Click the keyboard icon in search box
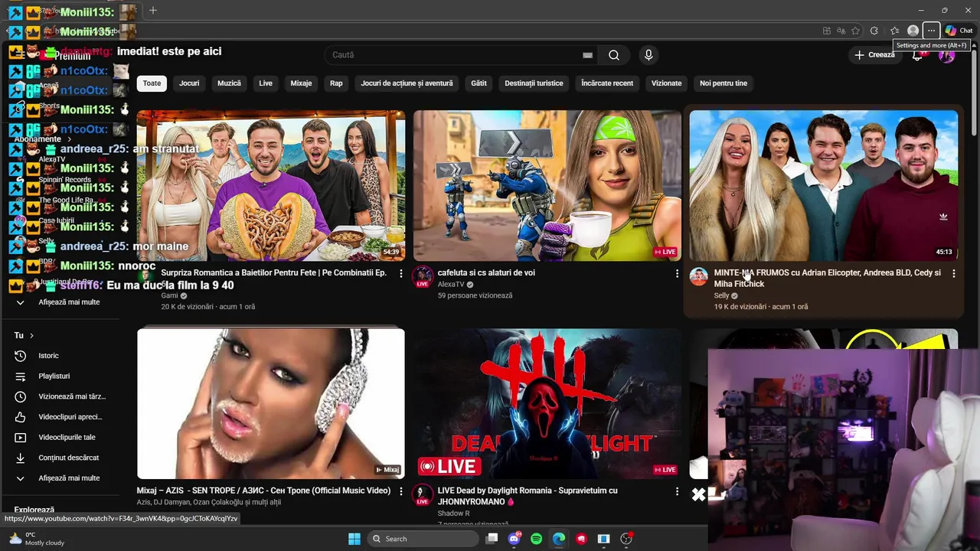The height and width of the screenshot is (551, 980). pos(587,55)
